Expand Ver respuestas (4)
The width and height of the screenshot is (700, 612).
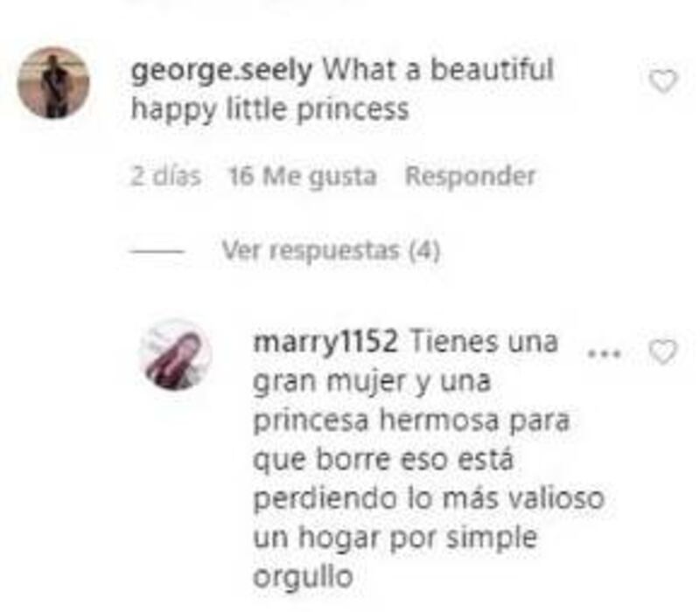point(331,250)
